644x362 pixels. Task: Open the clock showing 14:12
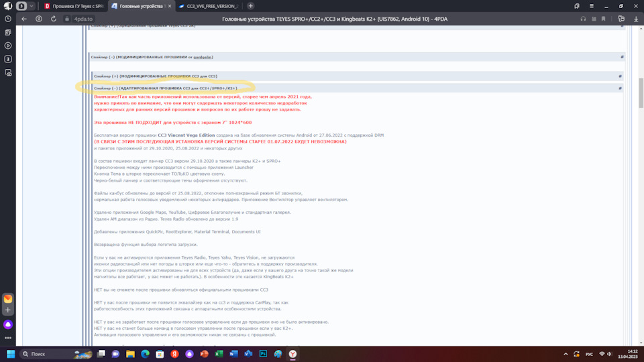629,354
